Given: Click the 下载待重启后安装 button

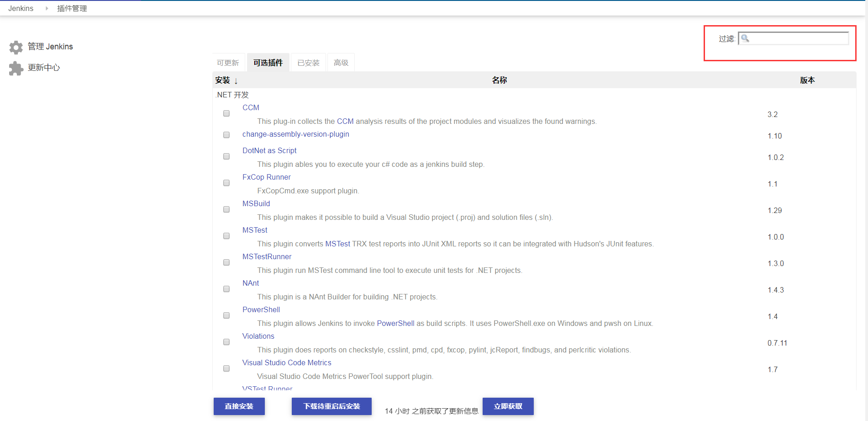Looking at the screenshot, I should [331, 406].
